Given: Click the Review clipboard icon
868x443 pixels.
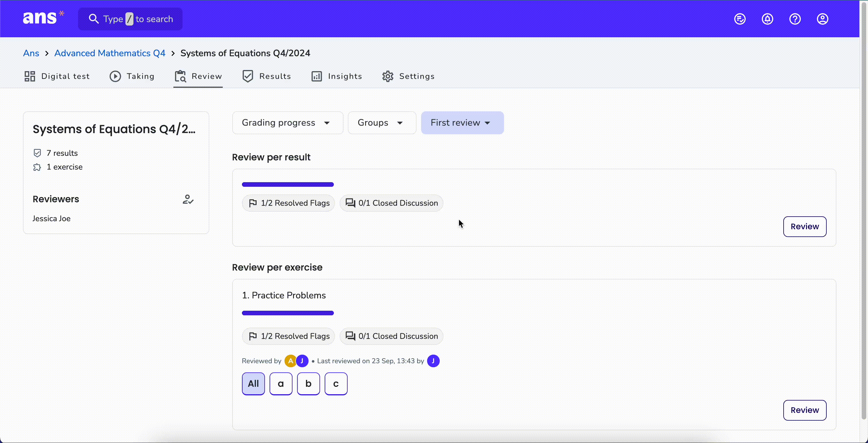Looking at the screenshot, I should tap(180, 76).
